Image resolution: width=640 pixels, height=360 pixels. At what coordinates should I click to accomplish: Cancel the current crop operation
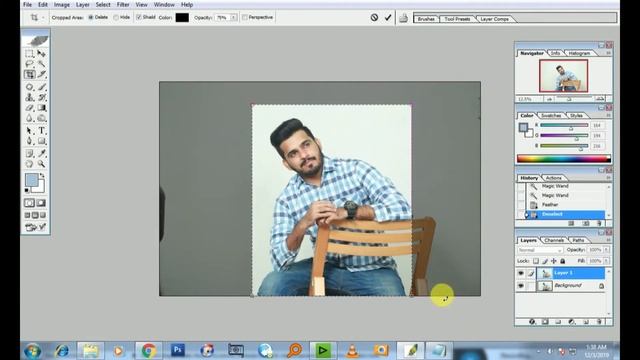point(374,18)
